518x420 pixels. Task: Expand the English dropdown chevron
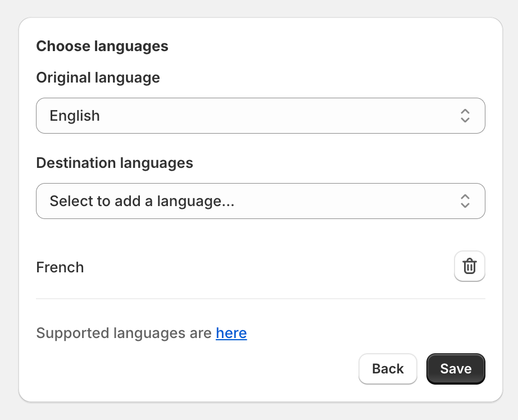coord(465,116)
